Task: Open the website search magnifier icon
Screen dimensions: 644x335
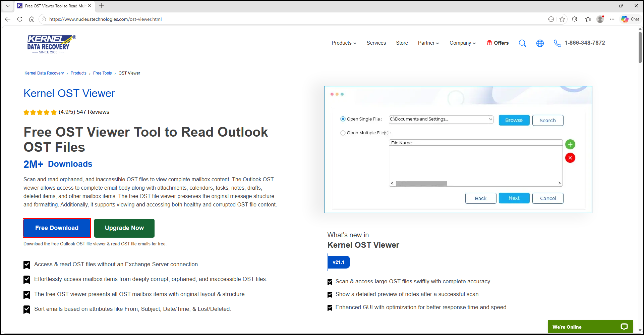Action: [522, 43]
